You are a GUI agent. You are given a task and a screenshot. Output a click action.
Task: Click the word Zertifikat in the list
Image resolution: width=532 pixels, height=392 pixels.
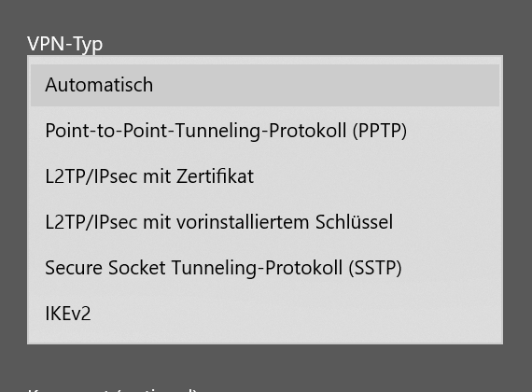click(215, 176)
